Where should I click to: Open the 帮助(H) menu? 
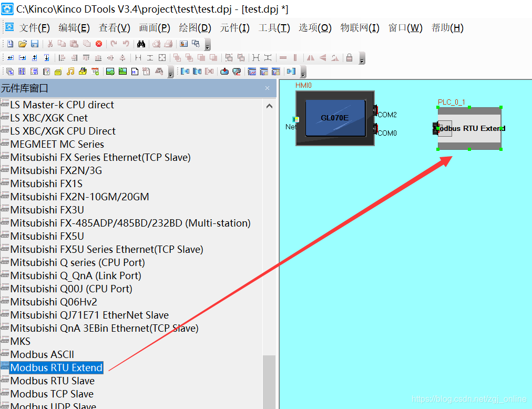coord(447,28)
